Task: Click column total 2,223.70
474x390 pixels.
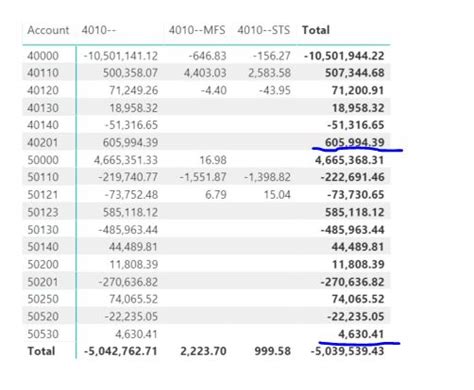Action: click(x=203, y=351)
